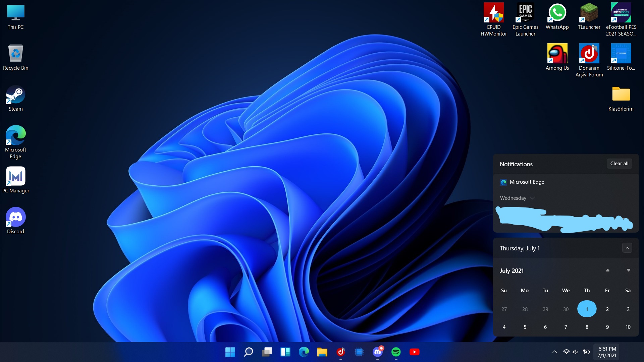The width and height of the screenshot is (644, 362).
Task: Open the Klasörlerim folder
Action: (621, 99)
